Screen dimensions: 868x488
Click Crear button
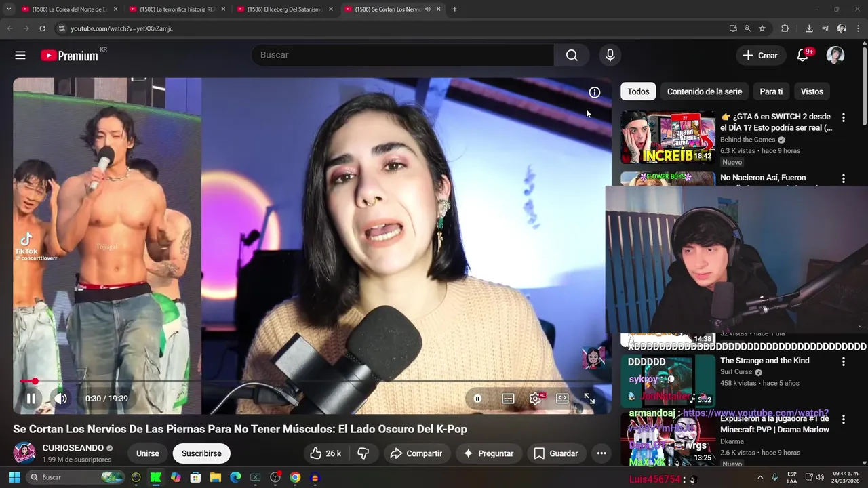(761, 56)
